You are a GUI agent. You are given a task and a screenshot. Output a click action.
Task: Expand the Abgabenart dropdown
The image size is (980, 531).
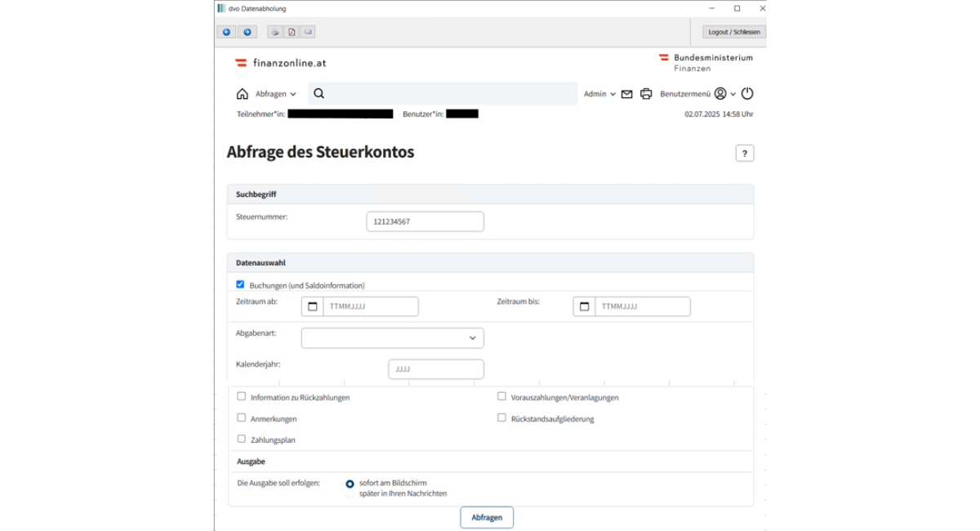(x=392, y=338)
